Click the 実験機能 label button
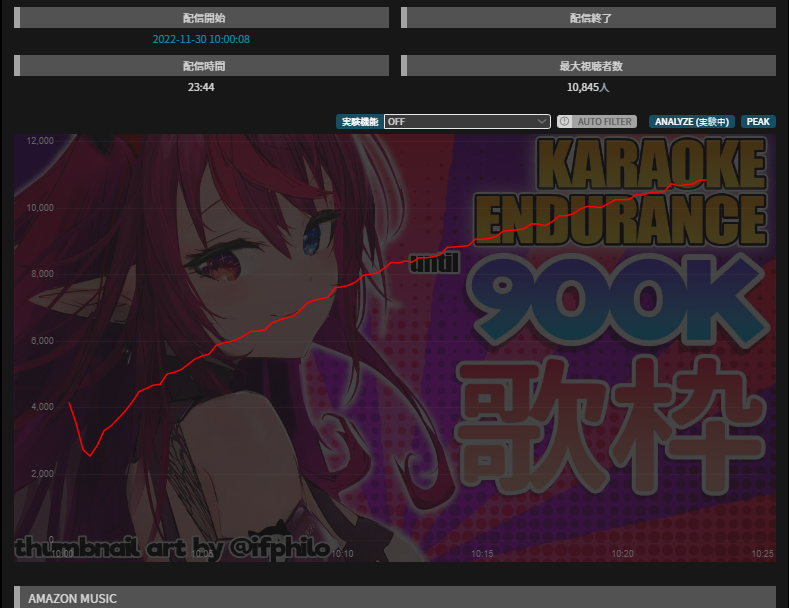Image resolution: width=789 pixels, height=608 pixels. click(360, 121)
